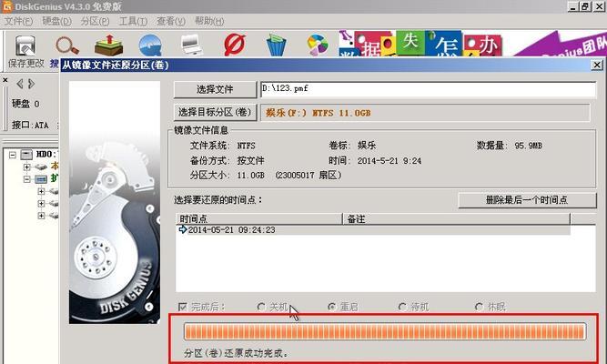Click the 时间 2014-5-21 9:24 value
Screen dimensions: 607x364
[389, 161]
